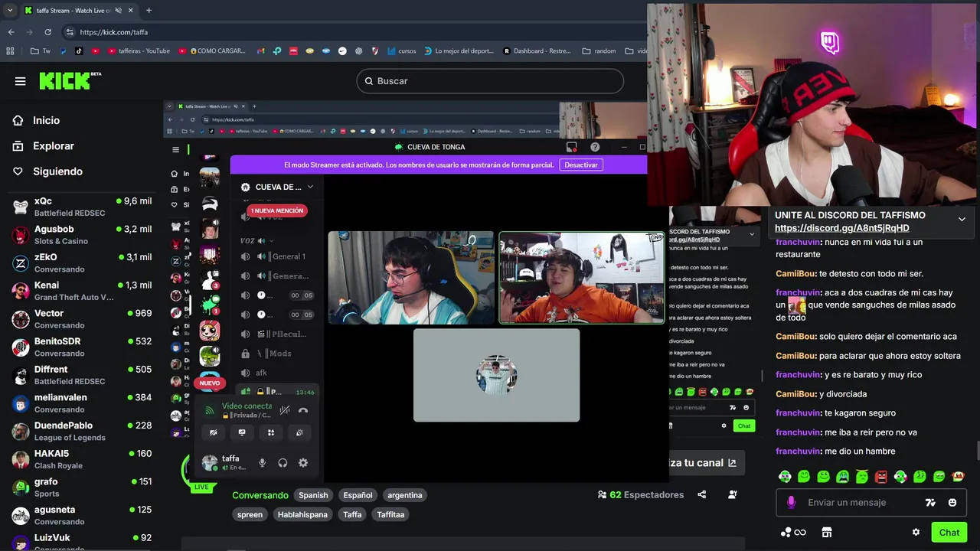Toggle Discord noise suppression icon
980x551 pixels.
click(x=284, y=410)
